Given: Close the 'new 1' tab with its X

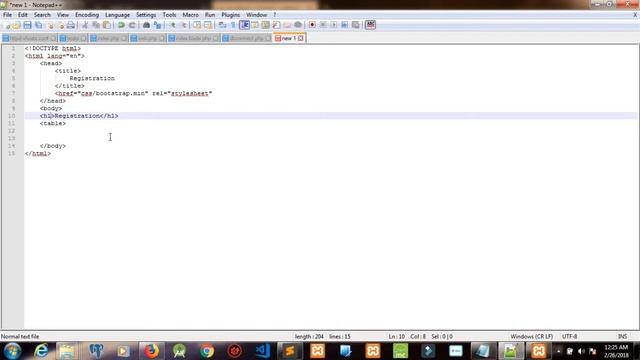Looking at the screenshot, I should (x=301, y=38).
